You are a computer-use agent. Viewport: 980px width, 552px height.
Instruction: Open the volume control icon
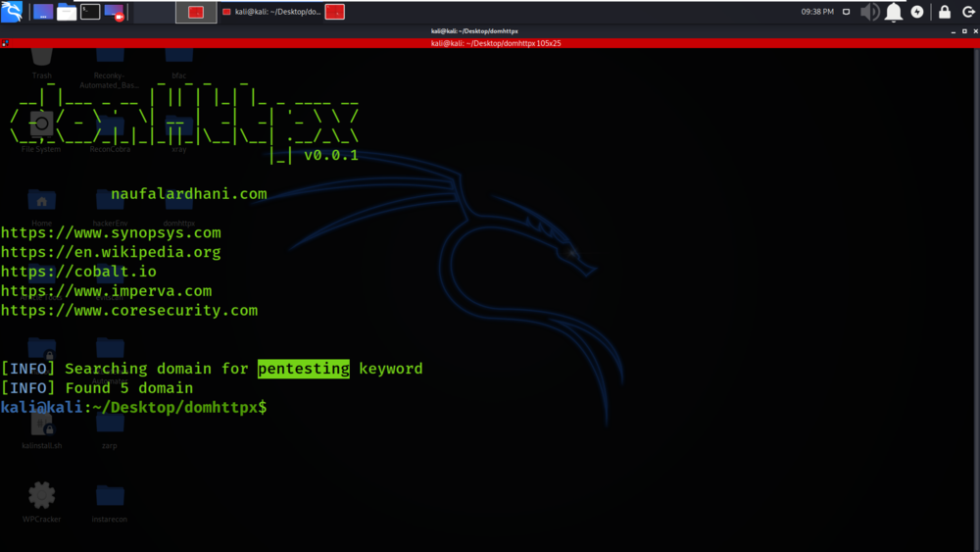tap(869, 12)
